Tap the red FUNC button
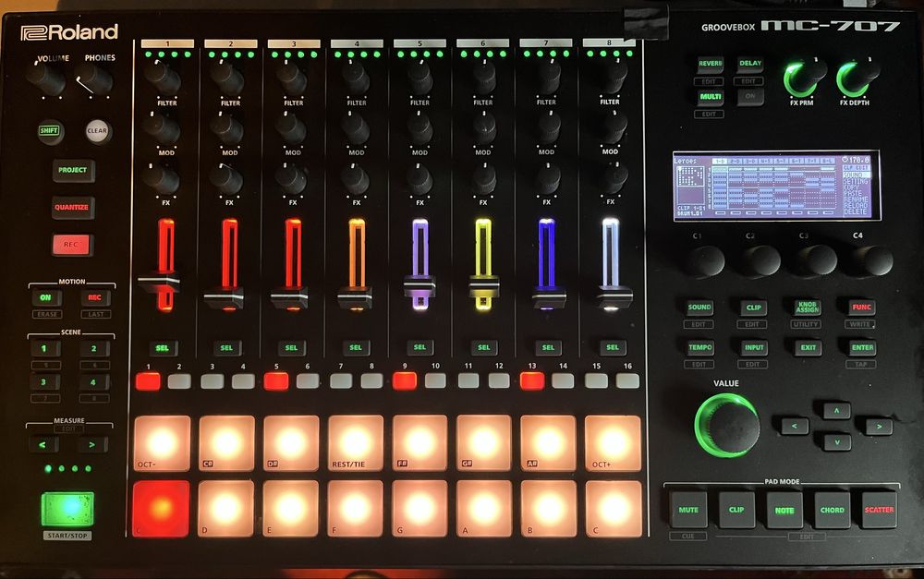Image resolution: width=924 pixels, height=579 pixels. click(x=861, y=308)
